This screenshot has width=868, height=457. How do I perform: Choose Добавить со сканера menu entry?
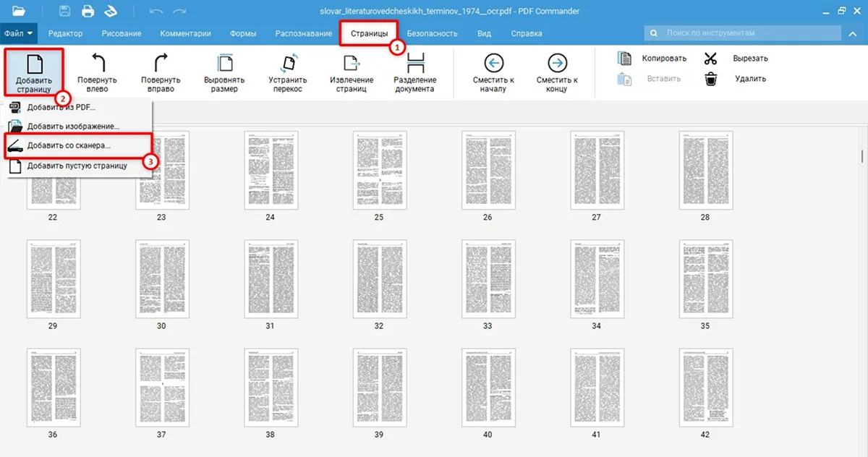69,145
